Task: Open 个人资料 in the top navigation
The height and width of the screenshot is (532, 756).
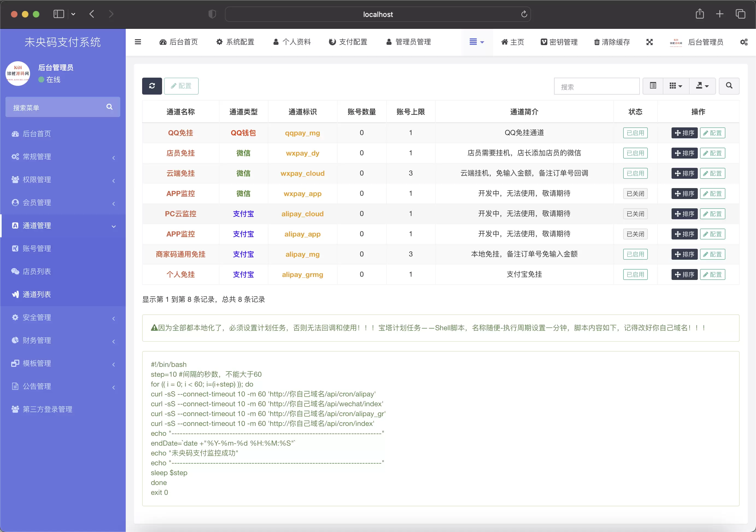Action: pyautogui.click(x=292, y=42)
